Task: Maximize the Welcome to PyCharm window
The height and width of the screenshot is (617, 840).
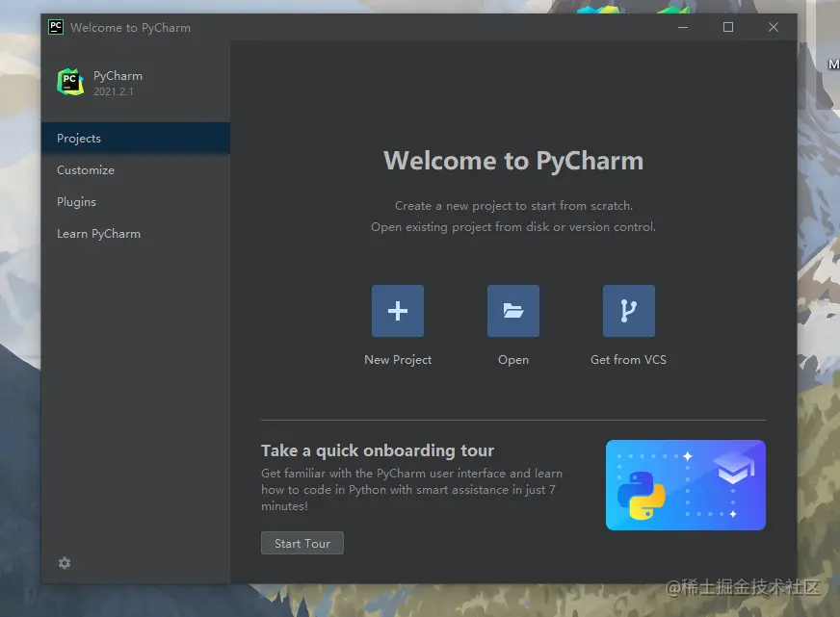Action: (728, 27)
